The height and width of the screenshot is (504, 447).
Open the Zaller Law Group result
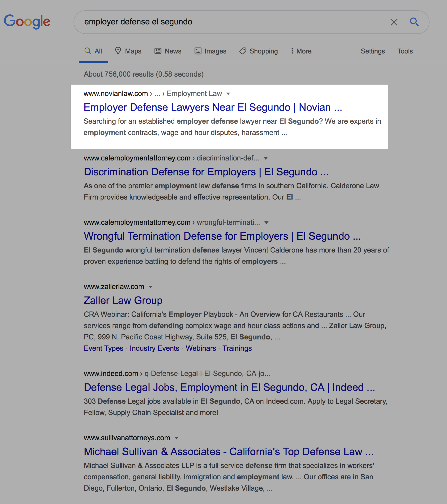pyautogui.click(x=123, y=301)
